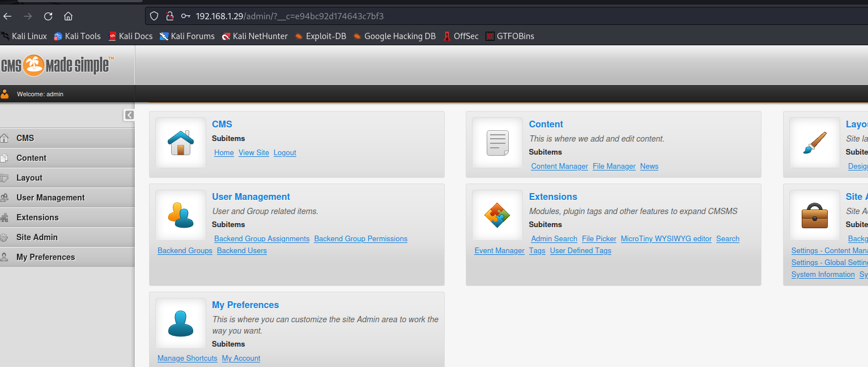
Task: Select CMS in the sidebar menu
Action: (67, 138)
